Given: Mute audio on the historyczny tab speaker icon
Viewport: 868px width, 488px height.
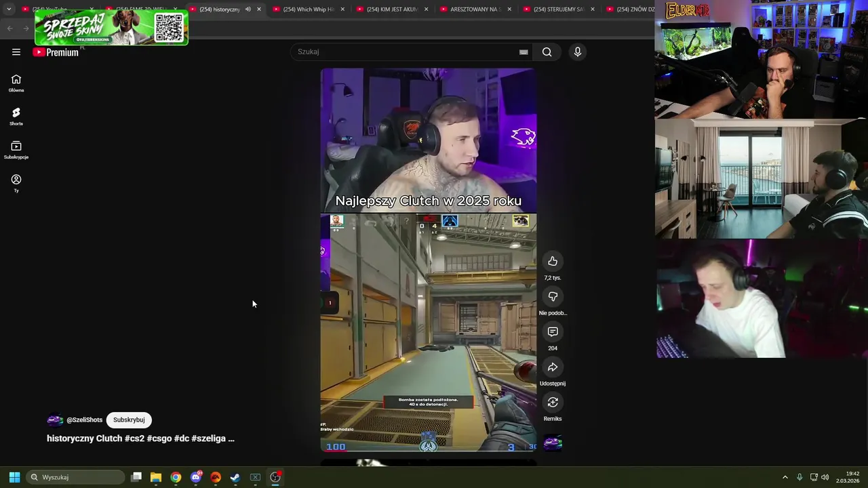Looking at the screenshot, I should tap(248, 9).
